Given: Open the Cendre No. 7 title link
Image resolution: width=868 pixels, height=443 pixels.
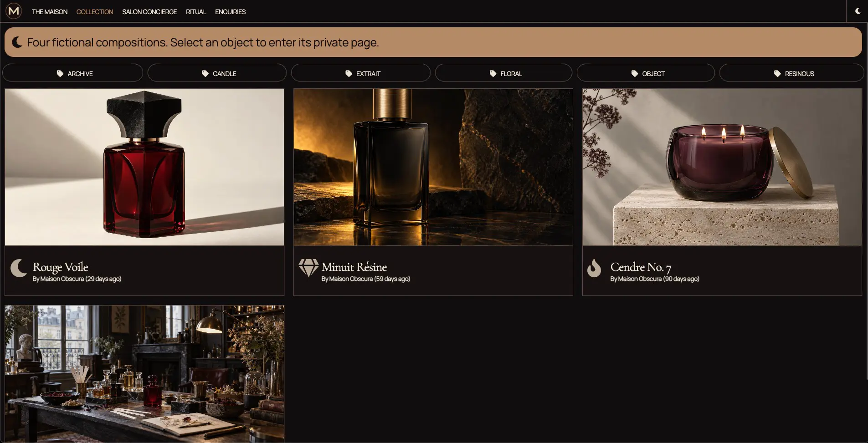Looking at the screenshot, I should [x=641, y=267].
